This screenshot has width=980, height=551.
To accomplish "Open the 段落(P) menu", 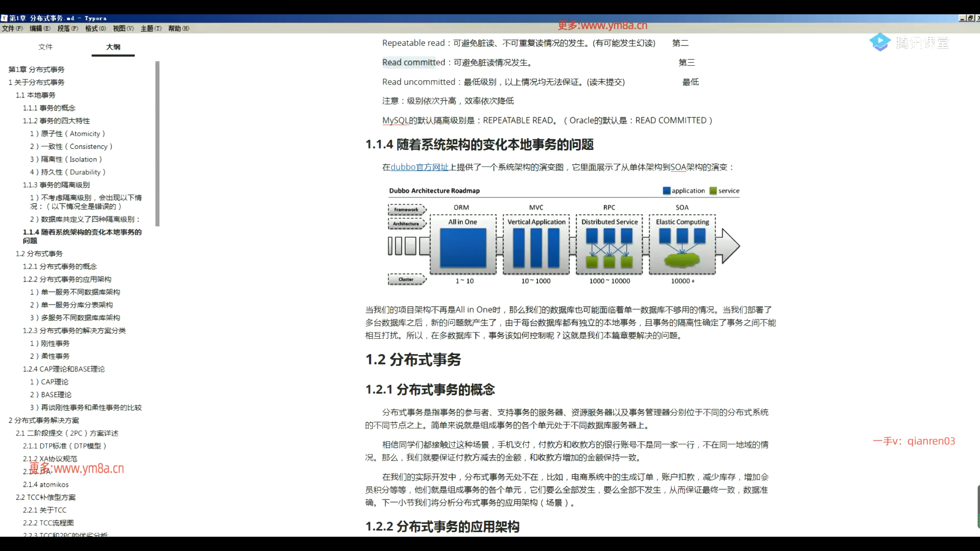I will (x=67, y=29).
